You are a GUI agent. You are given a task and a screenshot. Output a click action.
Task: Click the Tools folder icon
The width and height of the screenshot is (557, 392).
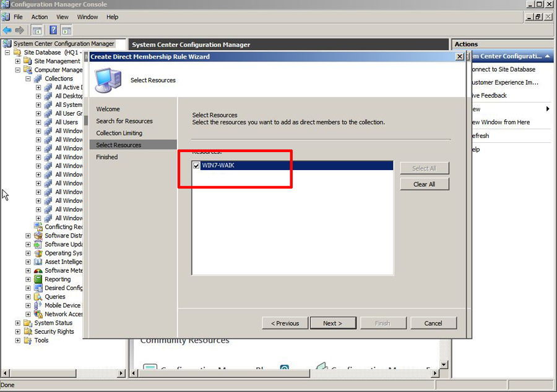[28, 341]
